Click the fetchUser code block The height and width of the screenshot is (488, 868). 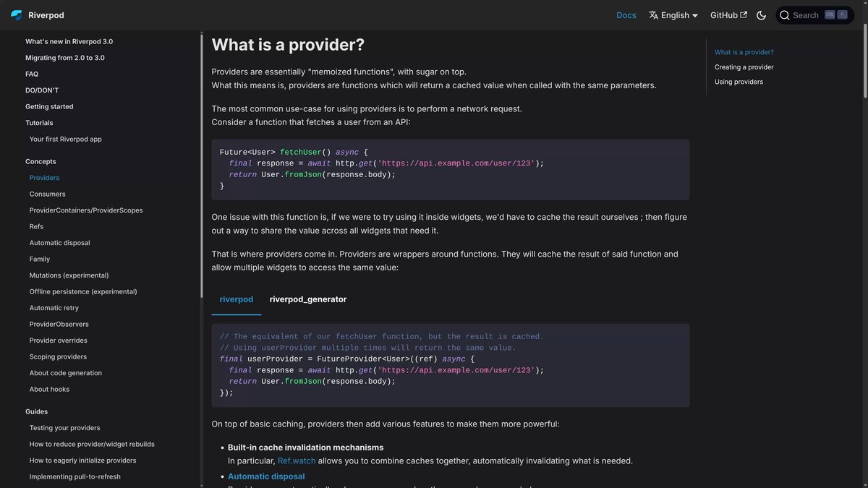click(x=451, y=169)
